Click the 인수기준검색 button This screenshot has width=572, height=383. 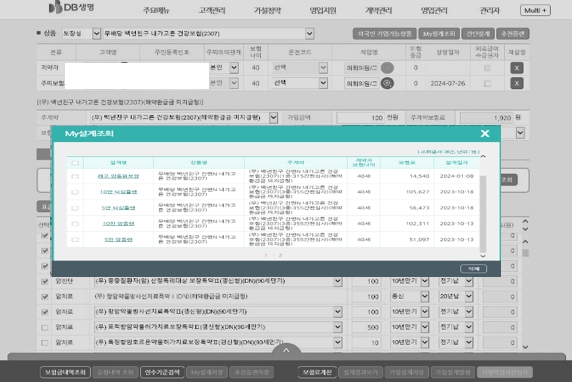click(162, 372)
